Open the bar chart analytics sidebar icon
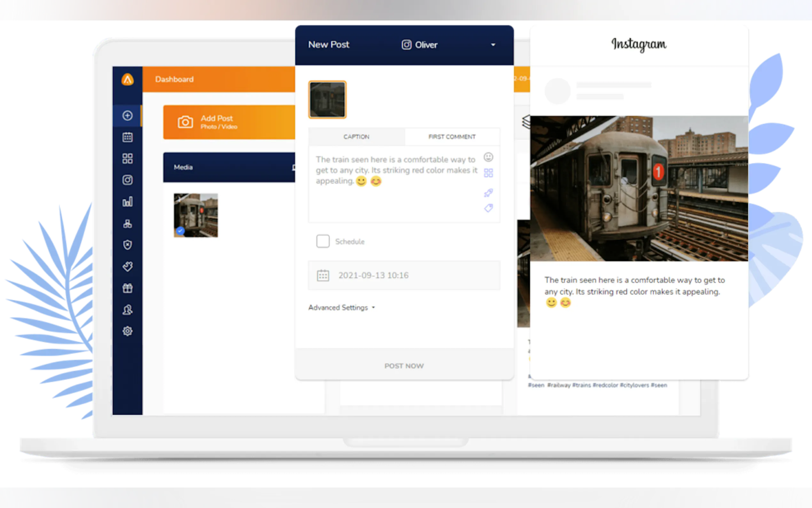Screen dimensions: 812x508 coord(127,202)
